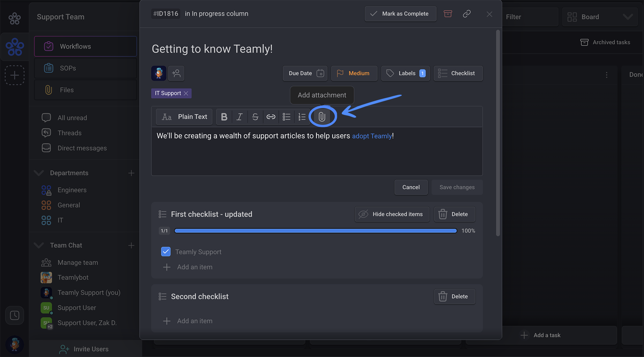This screenshot has height=357, width=644.
Task: Insert a numbered list
Action: coord(302,117)
